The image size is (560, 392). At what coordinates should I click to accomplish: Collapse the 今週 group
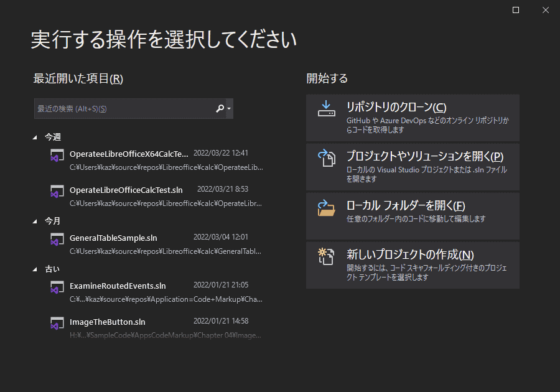pyautogui.click(x=35, y=137)
